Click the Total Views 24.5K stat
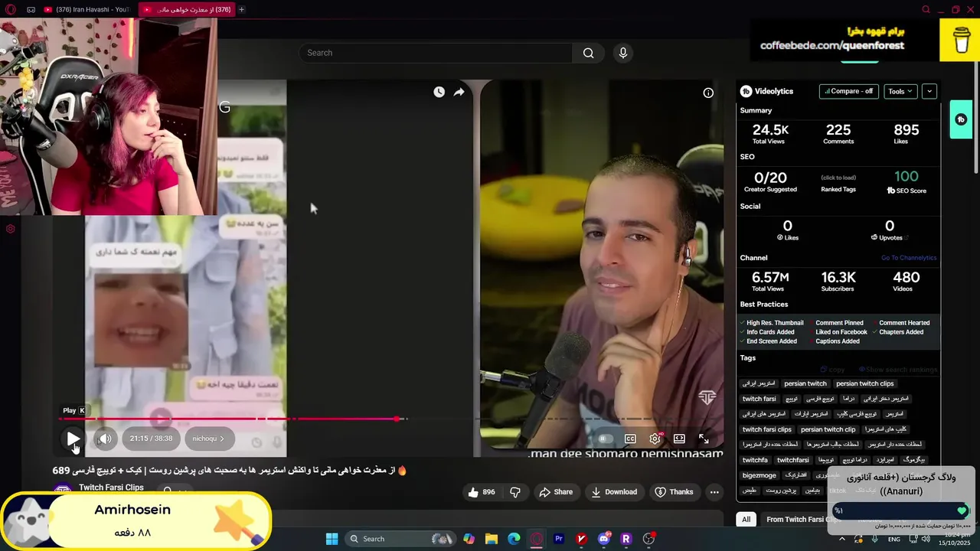 coord(769,134)
